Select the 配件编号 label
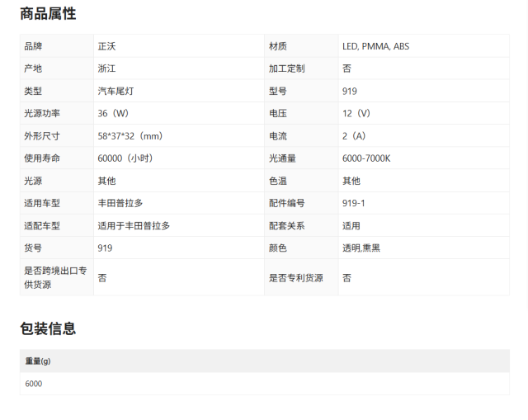The width and height of the screenshot is (528, 420). (x=286, y=203)
